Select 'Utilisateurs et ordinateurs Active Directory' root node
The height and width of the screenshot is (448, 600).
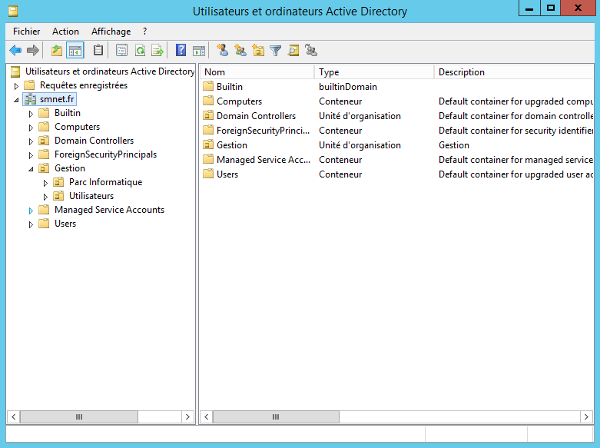point(109,72)
